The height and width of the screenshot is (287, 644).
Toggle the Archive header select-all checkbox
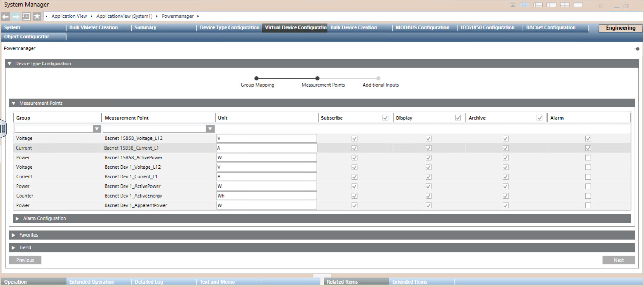[540, 118]
